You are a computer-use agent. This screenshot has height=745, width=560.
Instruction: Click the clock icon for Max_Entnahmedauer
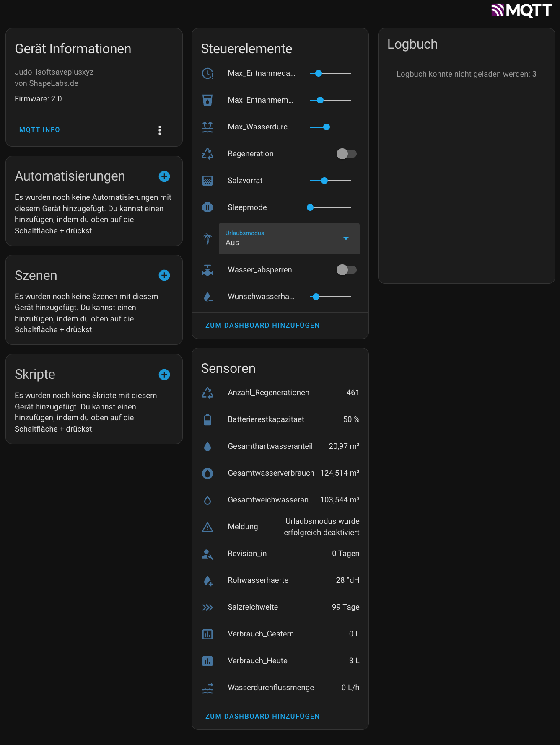coord(207,73)
